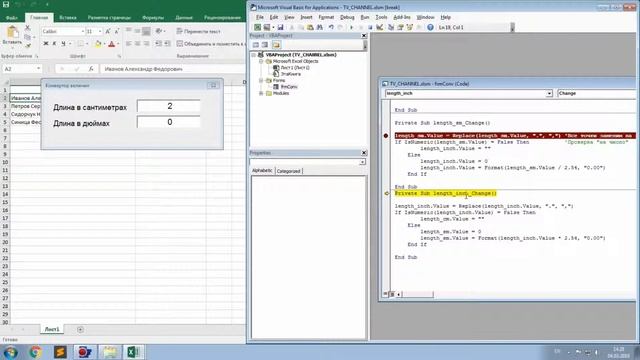Viewport: 640px width, 360px height.
Task: Add new sheet with plus icon
Action: click(80, 329)
